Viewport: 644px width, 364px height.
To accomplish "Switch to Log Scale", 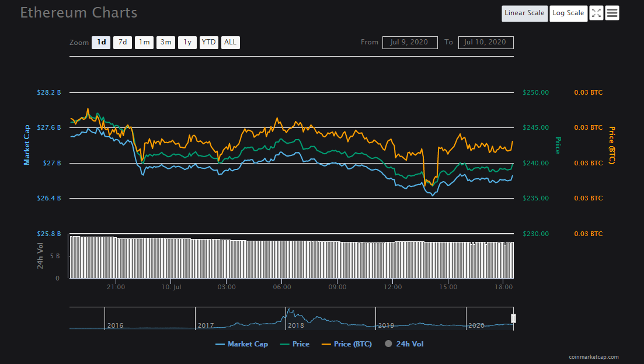I will point(568,13).
